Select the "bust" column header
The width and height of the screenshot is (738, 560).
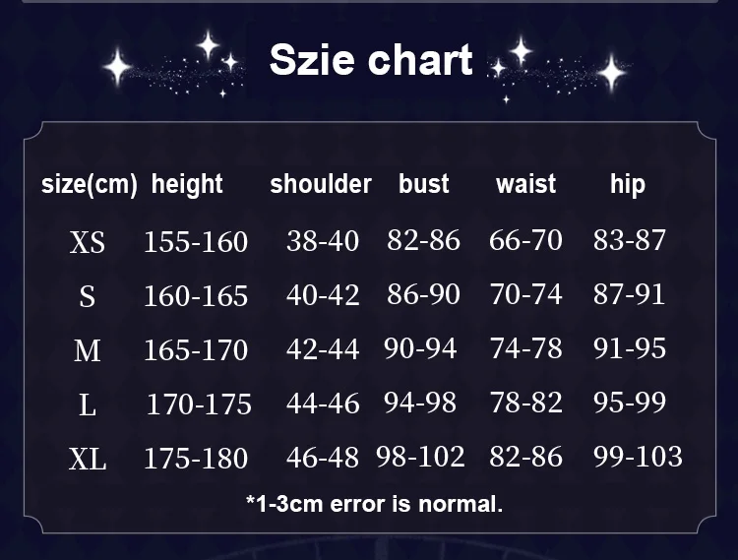click(424, 184)
